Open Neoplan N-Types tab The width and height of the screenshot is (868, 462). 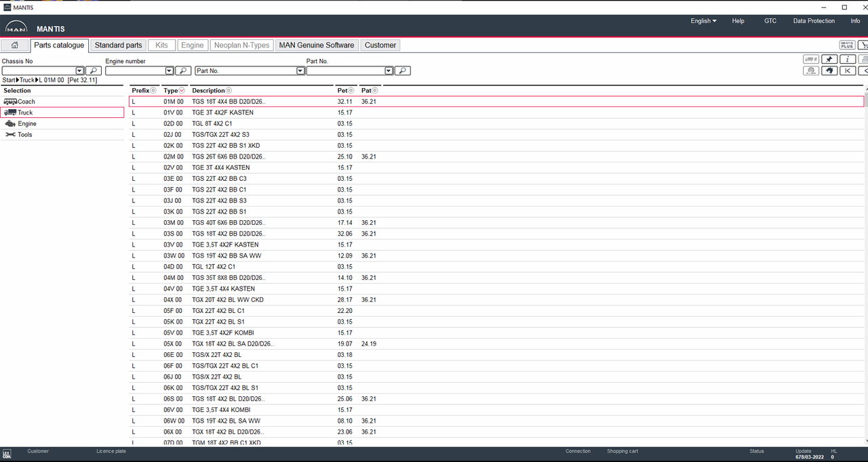[x=241, y=45]
